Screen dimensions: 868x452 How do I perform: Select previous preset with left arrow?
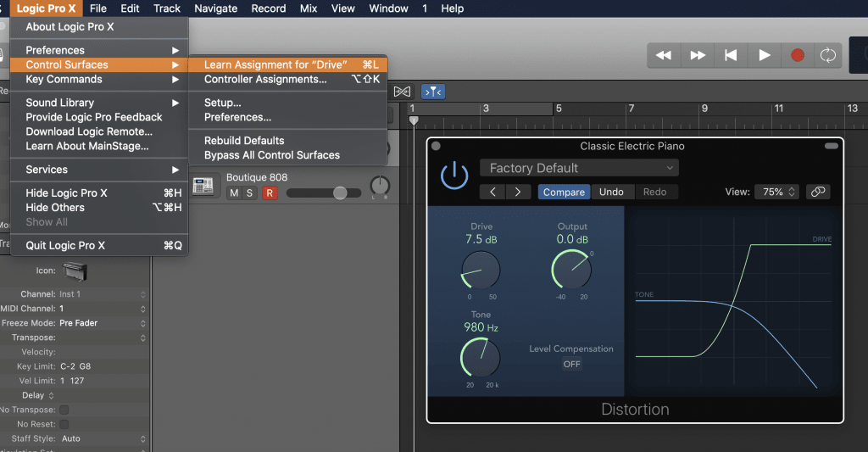click(x=492, y=192)
